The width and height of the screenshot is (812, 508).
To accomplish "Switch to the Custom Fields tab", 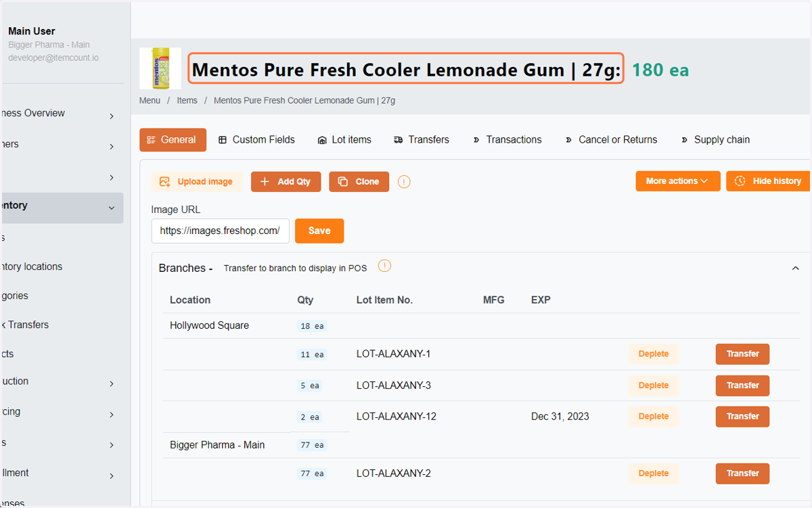I will (x=256, y=140).
